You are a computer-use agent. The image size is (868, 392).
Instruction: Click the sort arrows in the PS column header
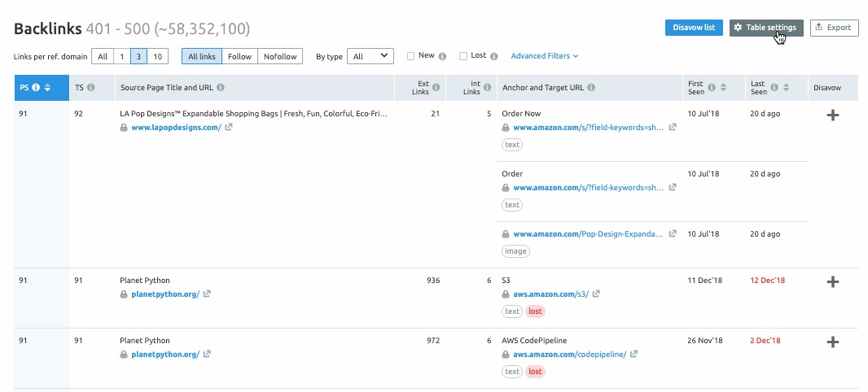coord(48,88)
